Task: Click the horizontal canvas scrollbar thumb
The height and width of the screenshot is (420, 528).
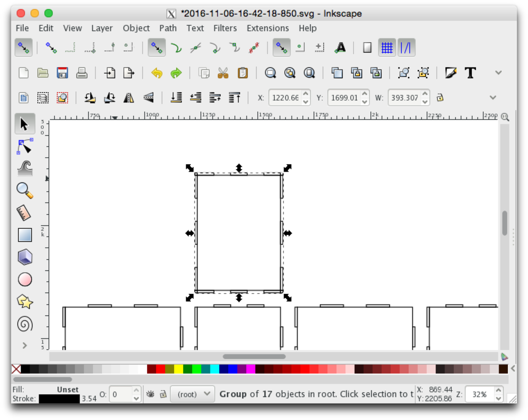Action: point(254,357)
